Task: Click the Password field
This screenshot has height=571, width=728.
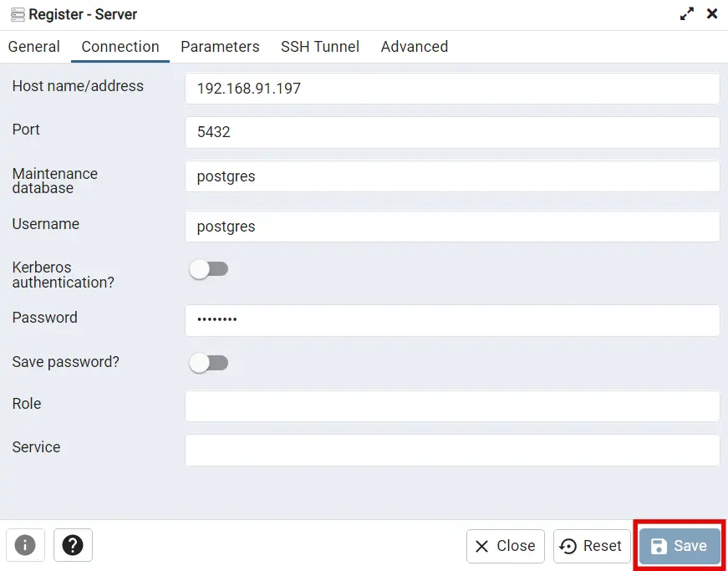Action: coord(452,320)
